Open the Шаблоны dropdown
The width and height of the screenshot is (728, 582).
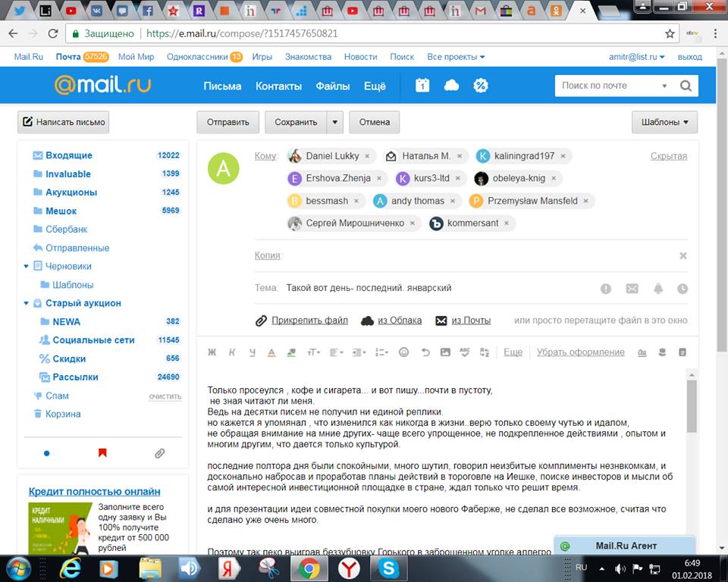664,122
